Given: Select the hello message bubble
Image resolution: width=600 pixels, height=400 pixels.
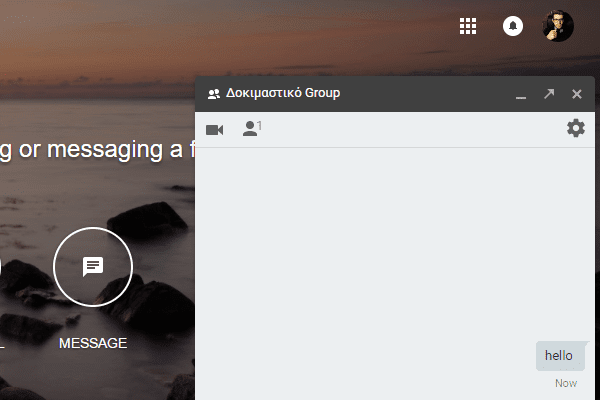Looking at the screenshot, I should click(560, 356).
